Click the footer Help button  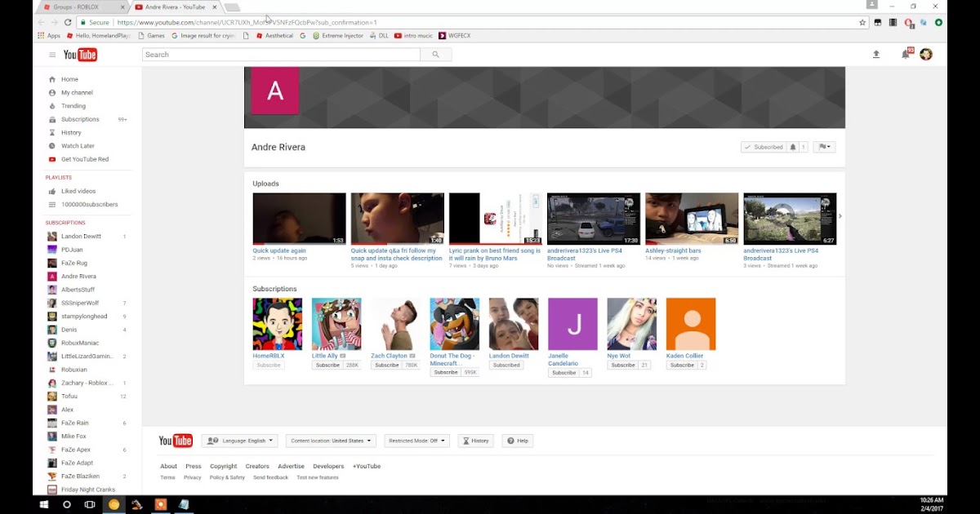(518, 441)
